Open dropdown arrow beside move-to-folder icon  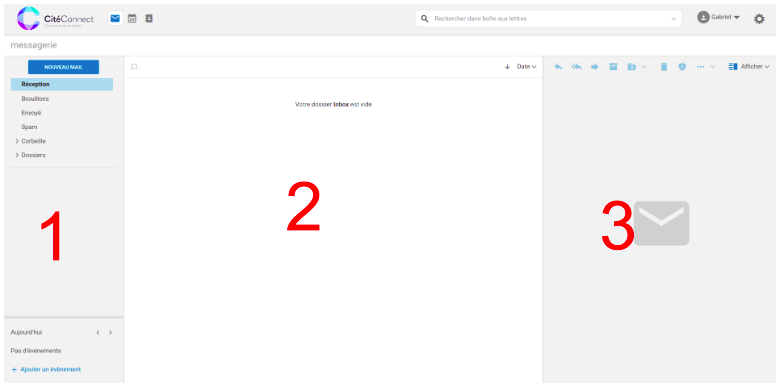pos(643,67)
